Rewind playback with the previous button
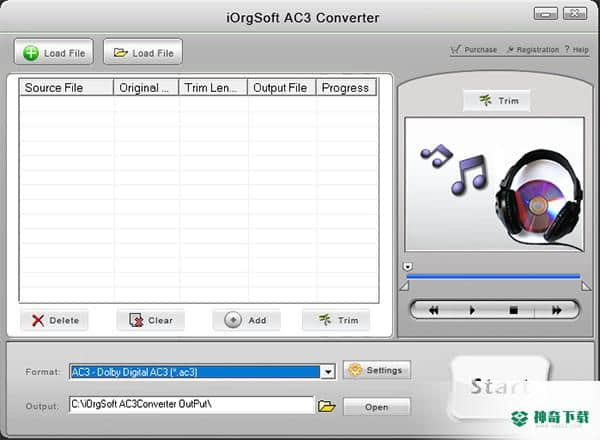This screenshot has height=440, width=600. [x=433, y=310]
